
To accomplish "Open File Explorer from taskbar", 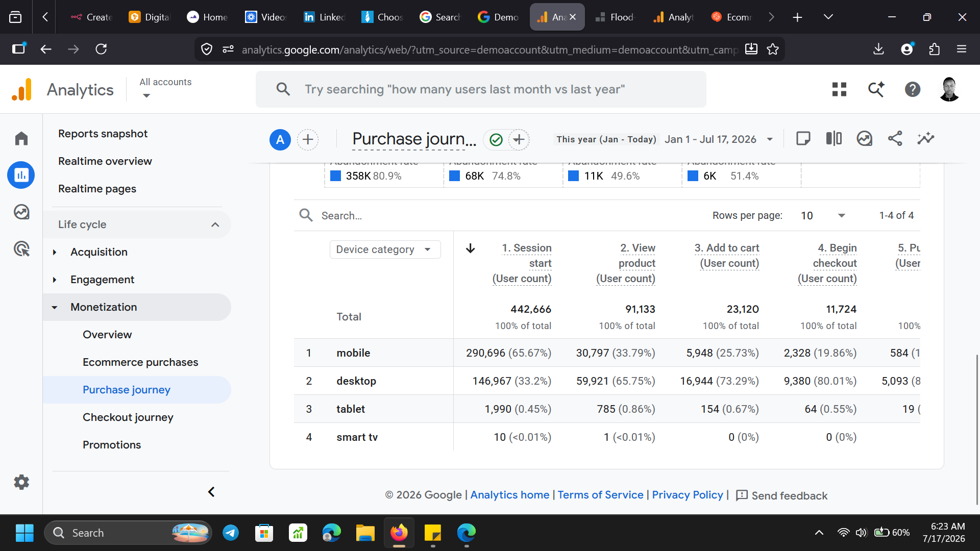I will click(x=365, y=533).
